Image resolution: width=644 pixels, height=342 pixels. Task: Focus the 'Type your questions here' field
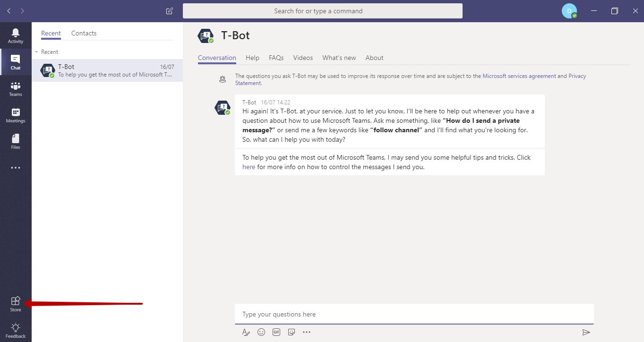point(414,314)
